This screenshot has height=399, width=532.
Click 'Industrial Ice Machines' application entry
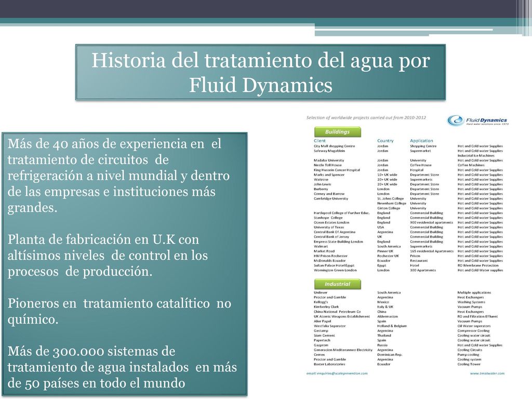(x=476, y=156)
